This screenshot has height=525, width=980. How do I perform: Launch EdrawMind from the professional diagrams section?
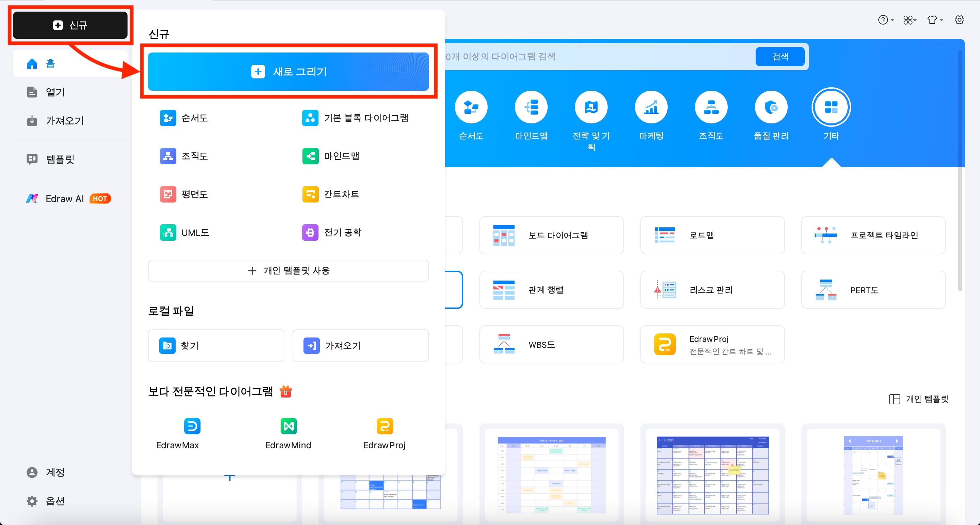[x=288, y=426]
